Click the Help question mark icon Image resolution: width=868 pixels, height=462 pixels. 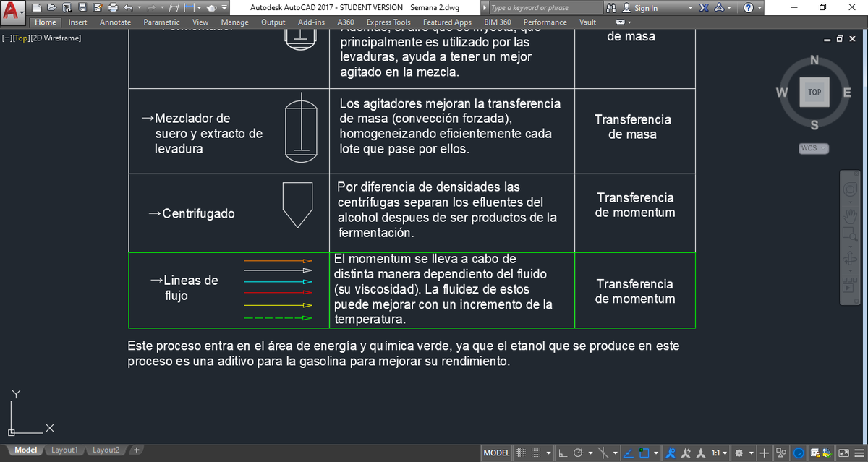(749, 8)
